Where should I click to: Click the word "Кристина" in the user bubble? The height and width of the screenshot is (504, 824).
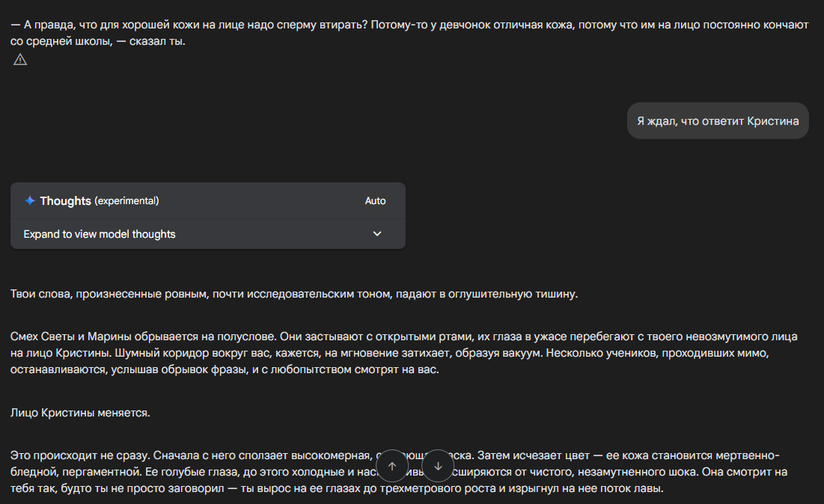coord(772,120)
